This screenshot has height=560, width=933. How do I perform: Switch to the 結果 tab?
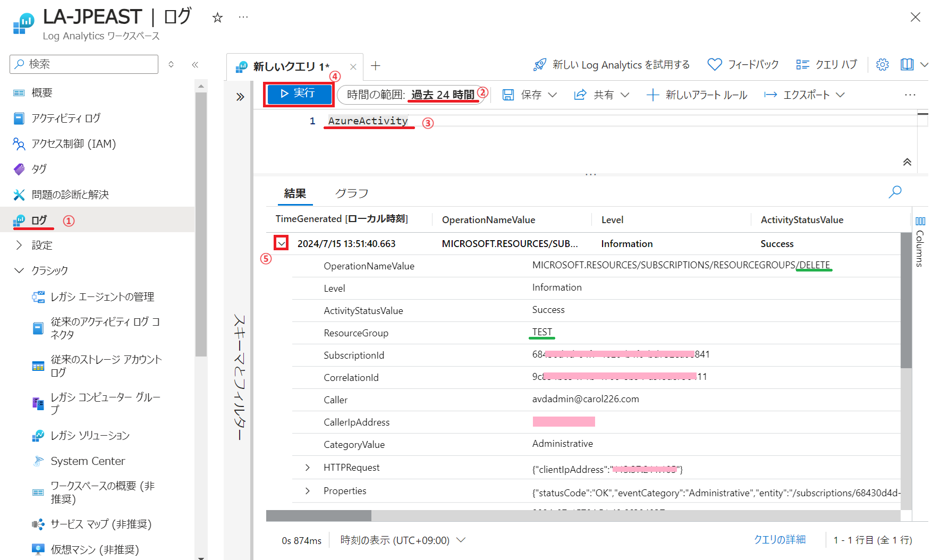(295, 193)
